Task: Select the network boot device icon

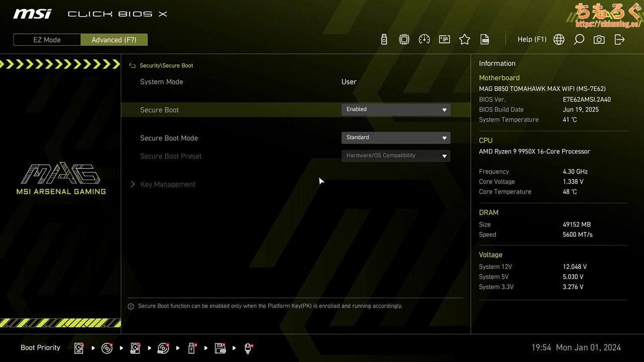Action: (x=248, y=348)
